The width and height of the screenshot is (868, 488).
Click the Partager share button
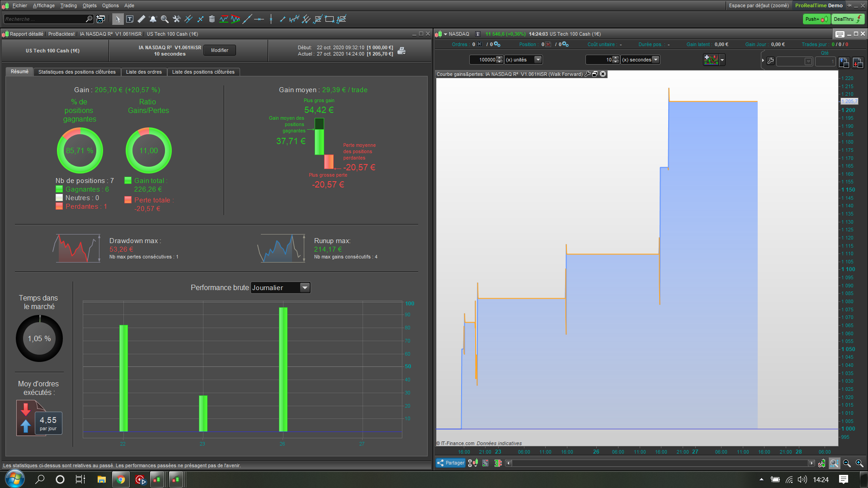[x=450, y=463]
